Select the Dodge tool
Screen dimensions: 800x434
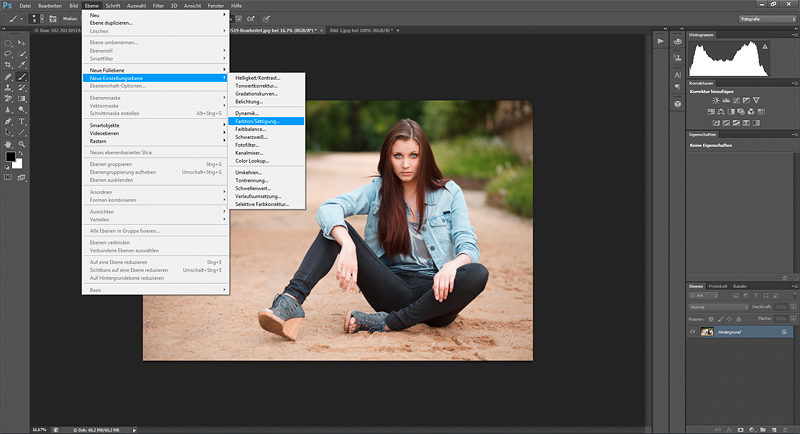[21, 110]
